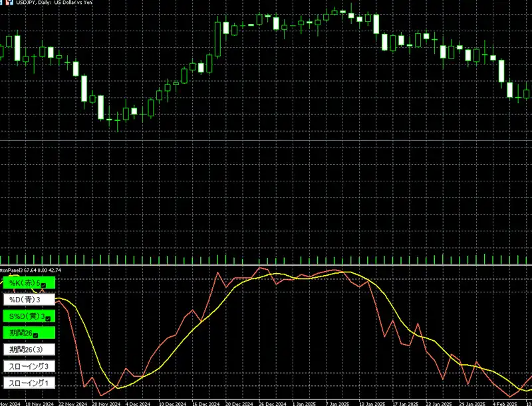Select the 期間26(3) button
This screenshot has width=532, height=406.
(27, 350)
